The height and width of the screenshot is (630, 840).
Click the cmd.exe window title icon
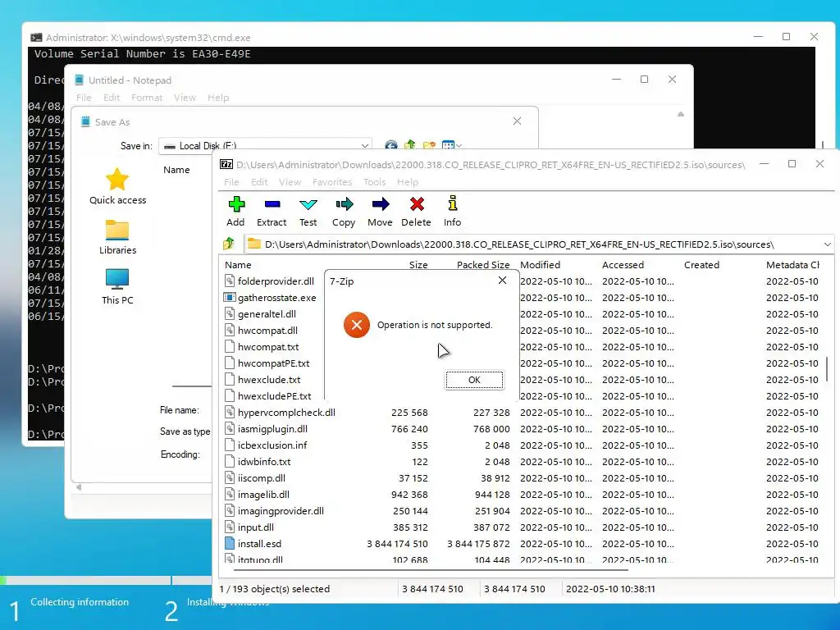click(36, 38)
